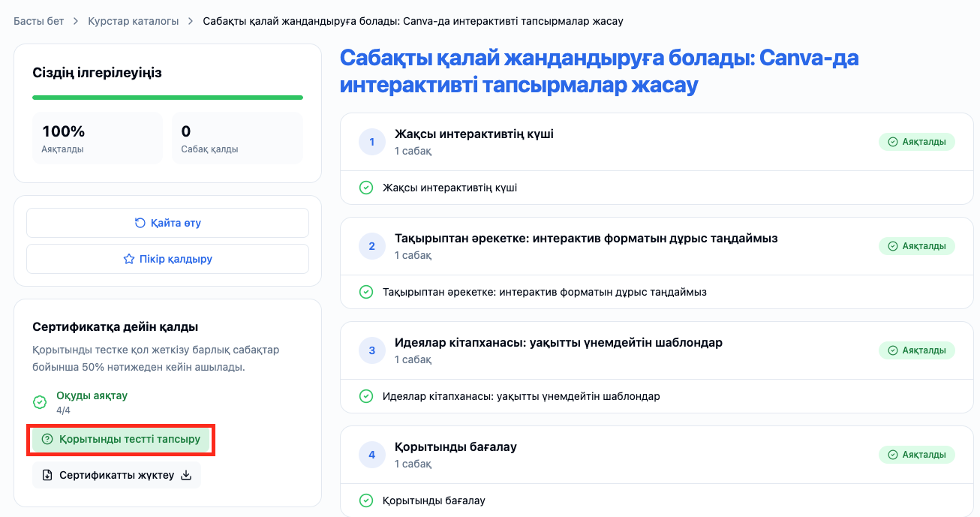Click number 2 module circle

pyautogui.click(x=372, y=246)
